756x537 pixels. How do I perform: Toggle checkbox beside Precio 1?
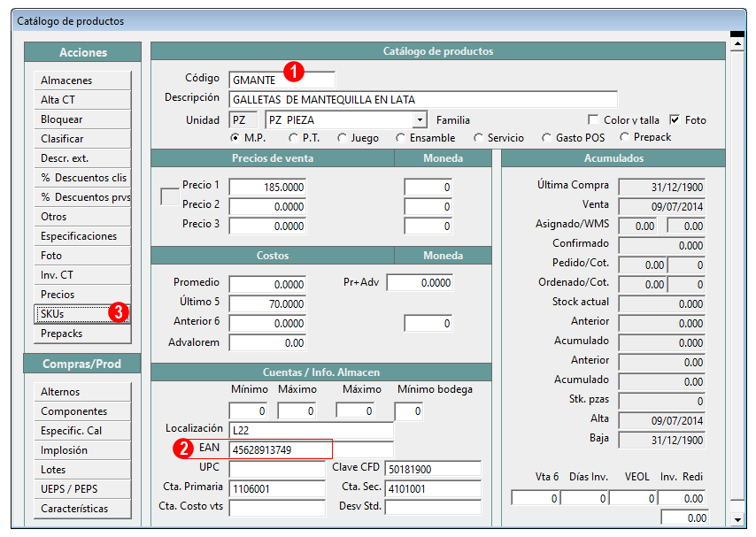[170, 196]
